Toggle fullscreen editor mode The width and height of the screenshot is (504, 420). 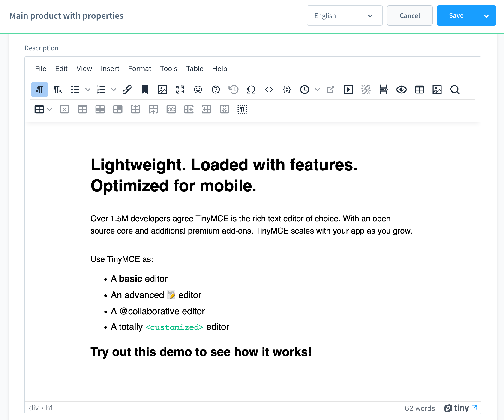(180, 90)
